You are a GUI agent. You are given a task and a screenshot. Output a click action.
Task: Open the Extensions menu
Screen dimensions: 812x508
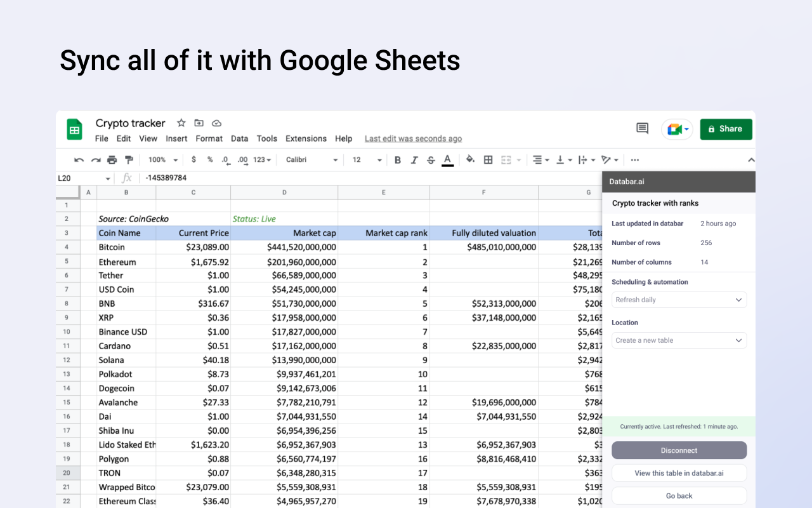(306, 138)
